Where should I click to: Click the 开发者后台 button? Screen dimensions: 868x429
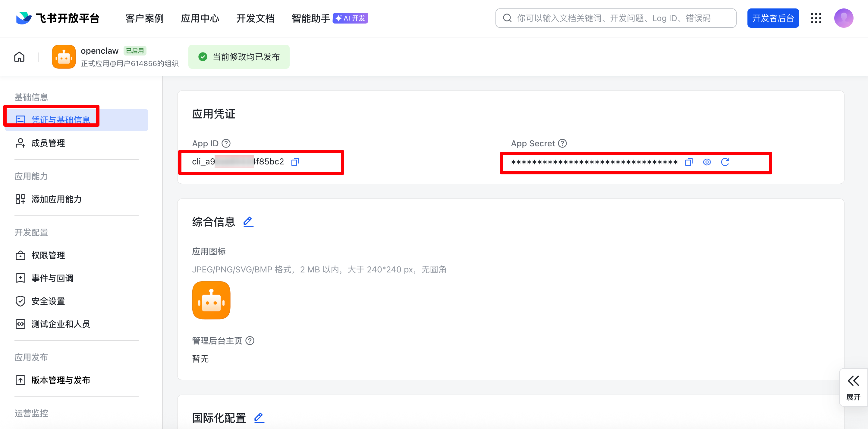click(773, 18)
